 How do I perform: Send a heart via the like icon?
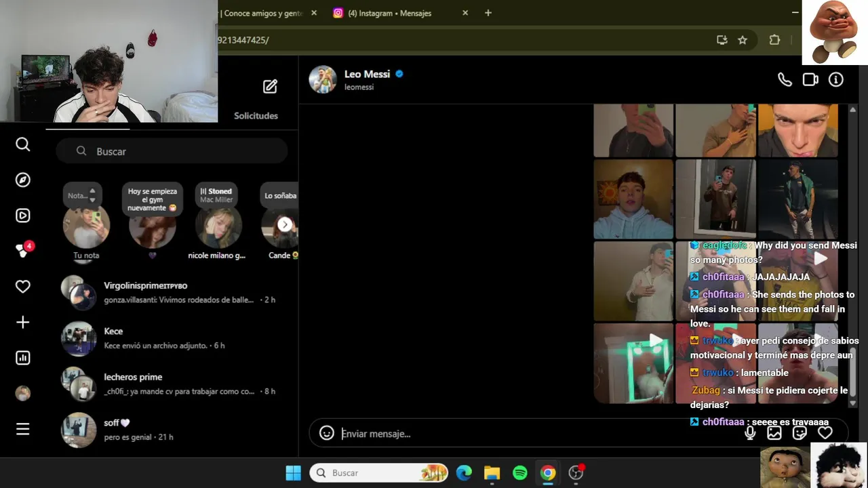[x=825, y=433]
